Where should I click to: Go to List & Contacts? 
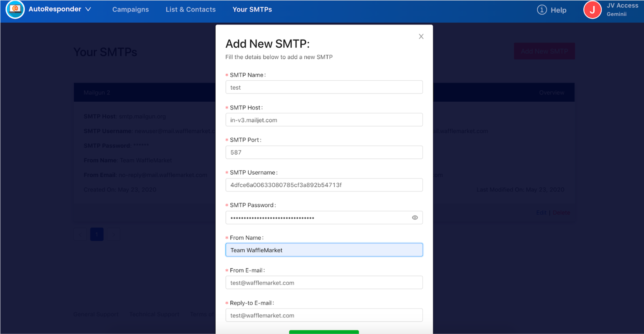[190, 10]
